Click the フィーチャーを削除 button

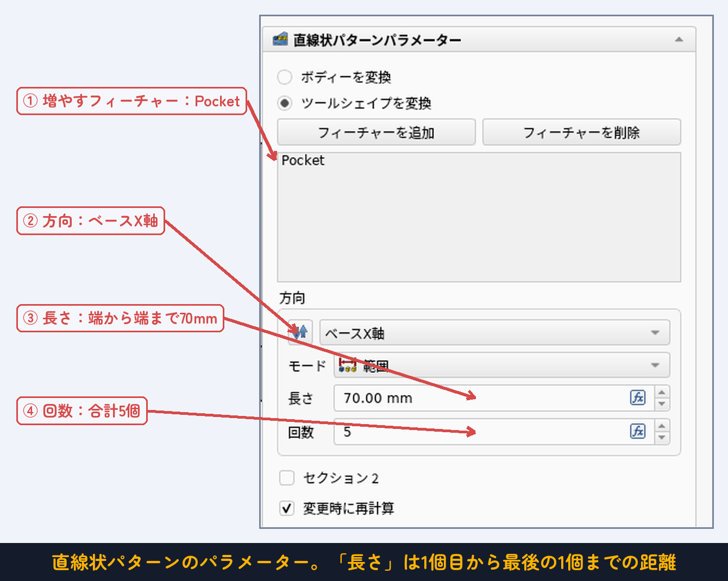coord(581,132)
